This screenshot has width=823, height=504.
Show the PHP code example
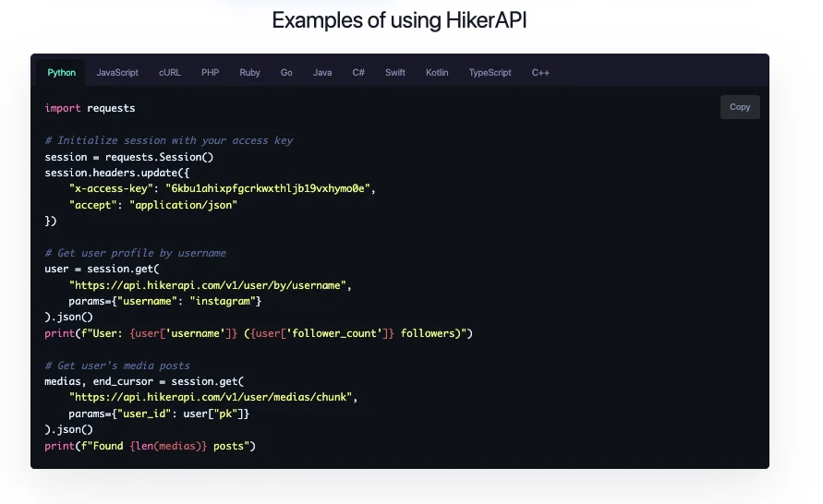tap(210, 72)
